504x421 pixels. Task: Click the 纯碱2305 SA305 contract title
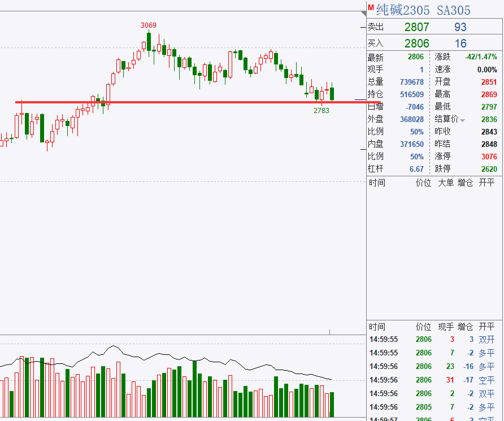423,10
